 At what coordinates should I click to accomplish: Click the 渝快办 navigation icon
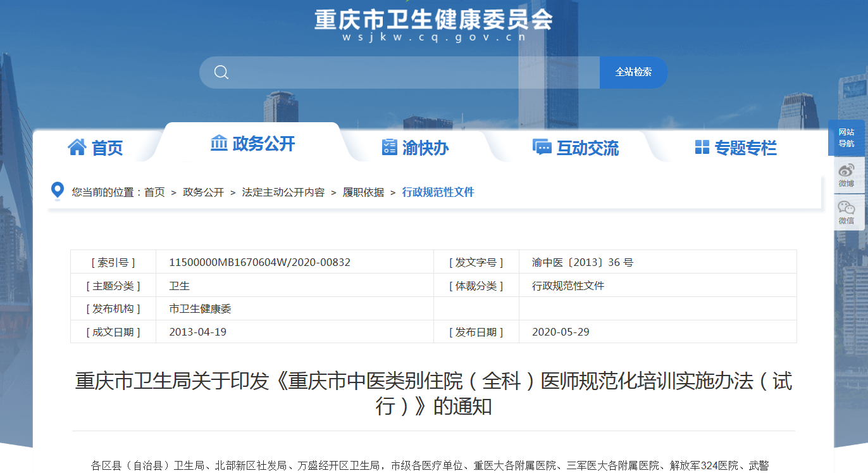(388, 146)
